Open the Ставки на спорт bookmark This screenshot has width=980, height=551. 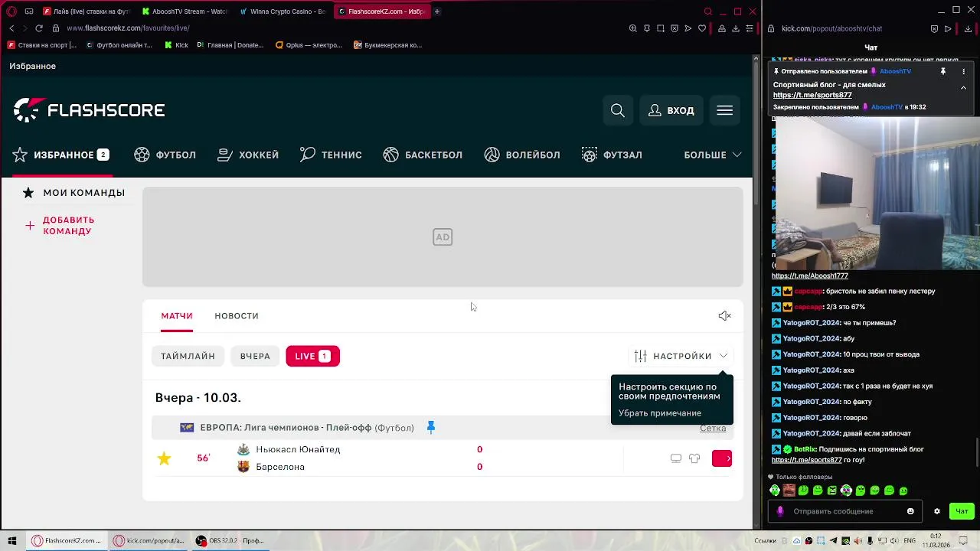point(41,45)
